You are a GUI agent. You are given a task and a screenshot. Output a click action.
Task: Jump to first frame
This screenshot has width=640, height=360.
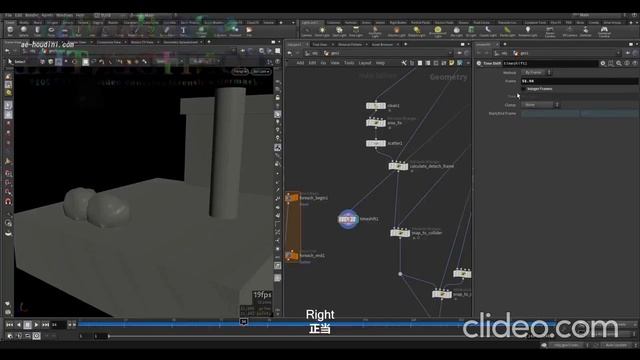click(x=9, y=324)
